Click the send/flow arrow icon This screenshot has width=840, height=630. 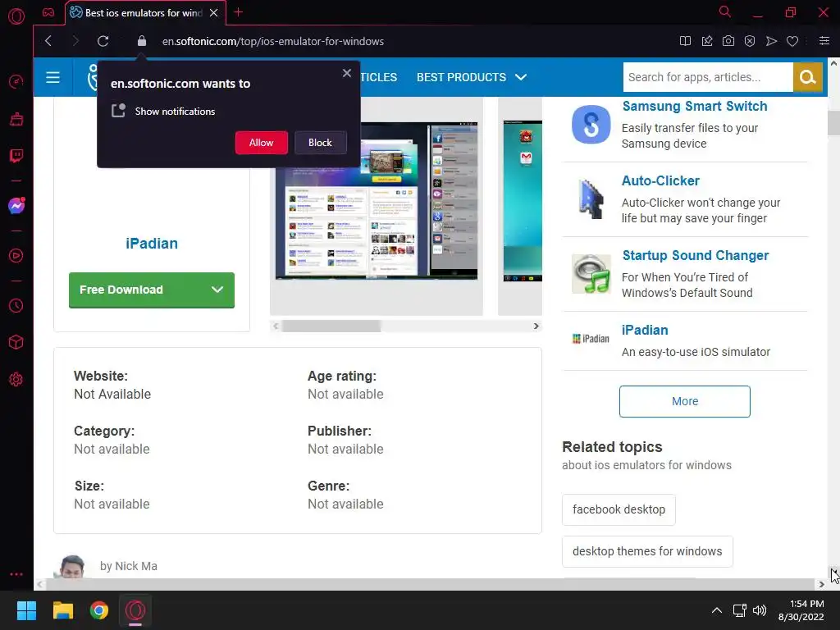coord(771,41)
